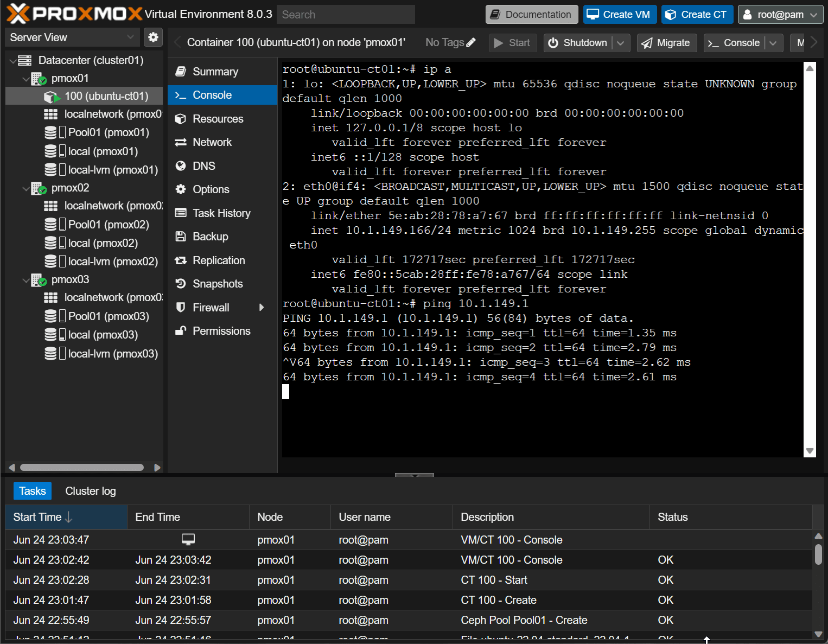Open the Shutdown dropdown arrow
This screenshot has height=644, width=828.
621,43
